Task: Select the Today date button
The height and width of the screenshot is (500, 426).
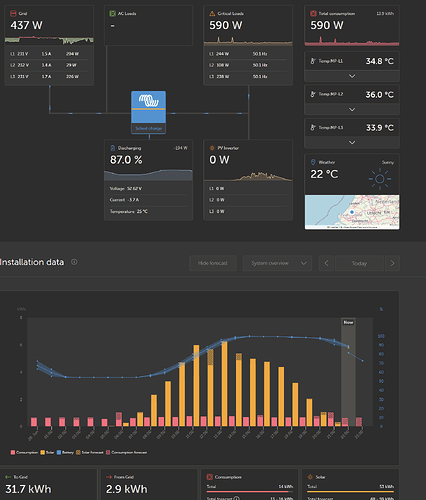Action: click(x=359, y=263)
